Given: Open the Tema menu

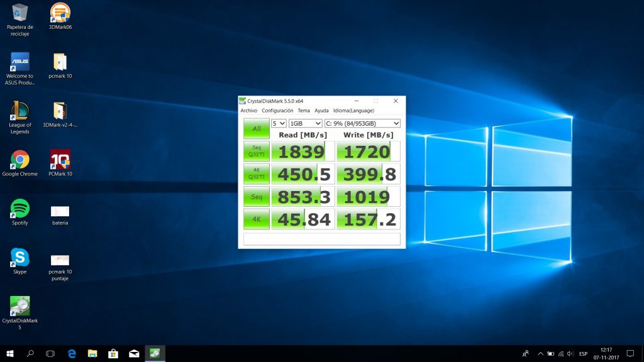Looking at the screenshot, I should click(x=304, y=111).
